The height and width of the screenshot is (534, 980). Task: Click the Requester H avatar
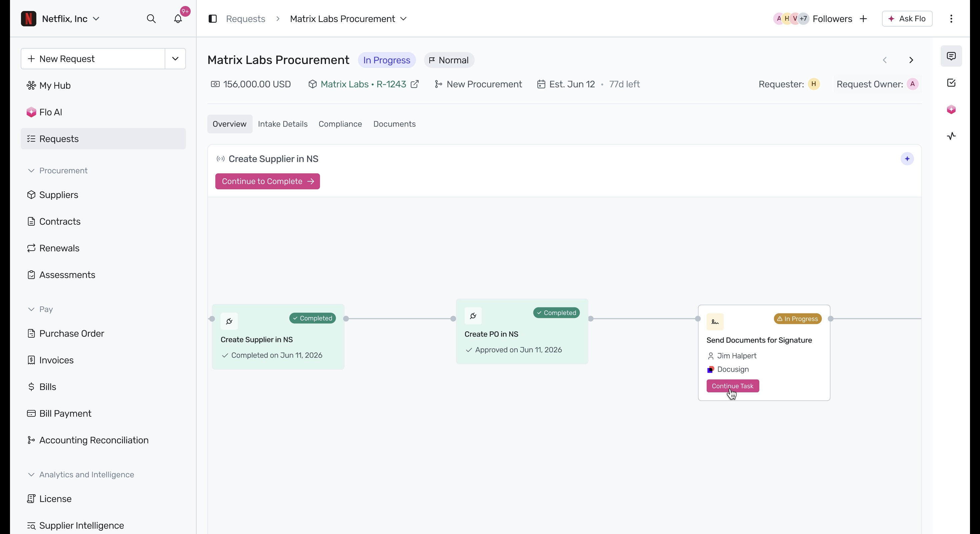(x=813, y=84)
